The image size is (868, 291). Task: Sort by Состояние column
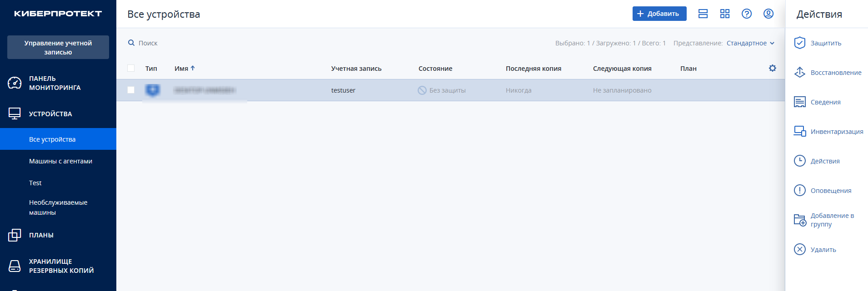[435, 69]
